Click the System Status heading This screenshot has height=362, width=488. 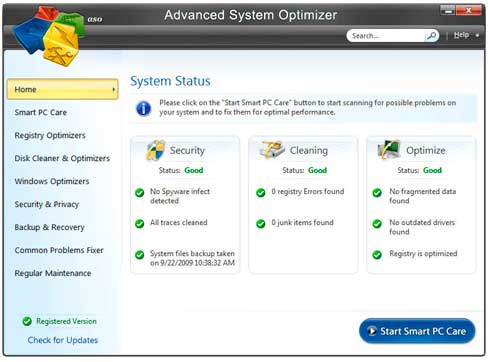pos(170,81)
